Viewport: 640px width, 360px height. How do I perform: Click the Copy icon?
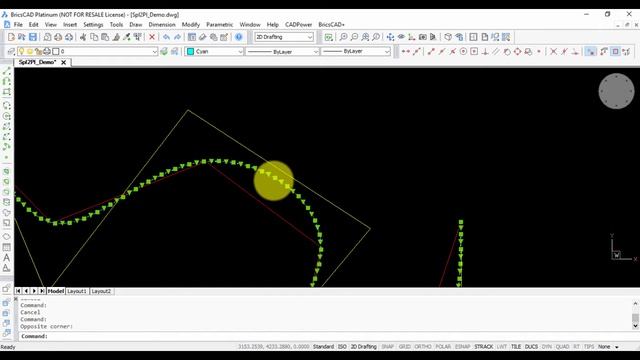click(x=94, y=37)
